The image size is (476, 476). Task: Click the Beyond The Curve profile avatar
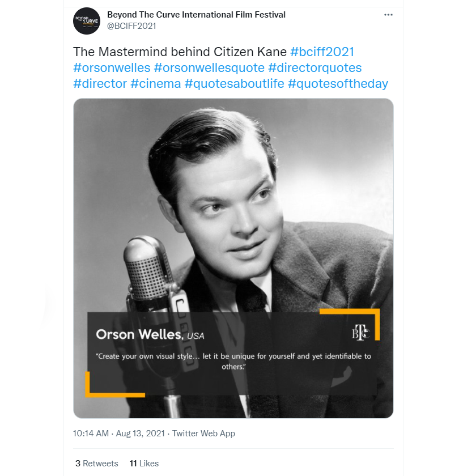click(87, 21)
